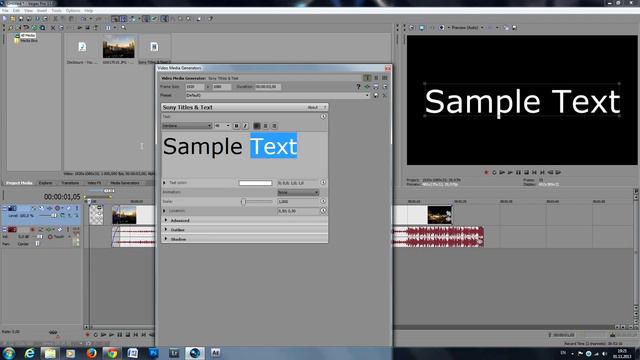The height and width of the screenshot is (360, 640).
Task: Toggle animation for Location parameter
Action: 323,211
